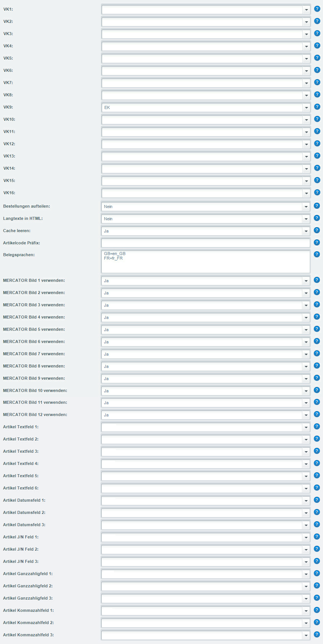
Task: Click the FR=fr_FR line in Belegsprachen
Action: point(113,258)
